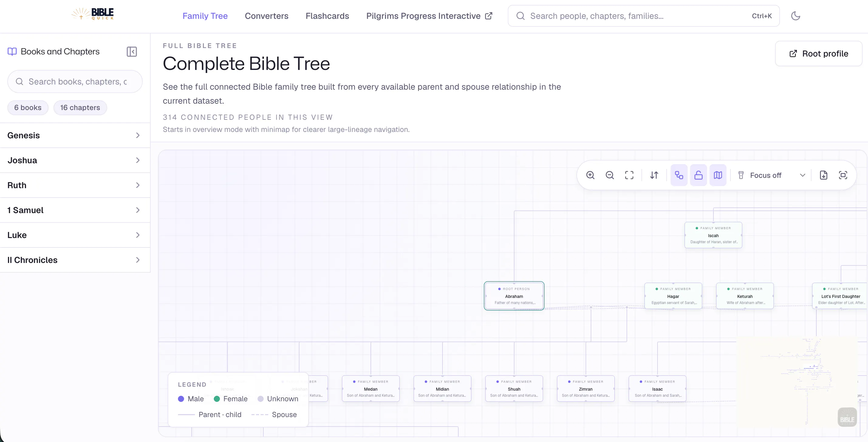Open the Flashcards tab
The width and height of the screenshot is (868, 442).
(327, 16)
